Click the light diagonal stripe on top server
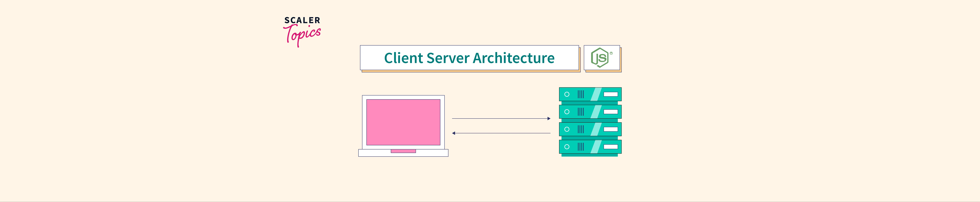The height and width of the screenshot is (202, 980). pyautogui.click(x=596, y=94)
